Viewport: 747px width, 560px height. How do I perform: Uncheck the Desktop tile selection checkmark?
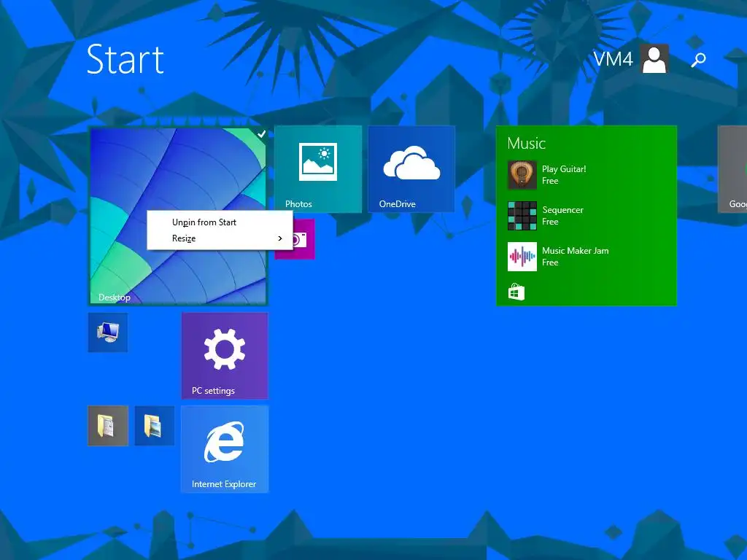[261, 134]
